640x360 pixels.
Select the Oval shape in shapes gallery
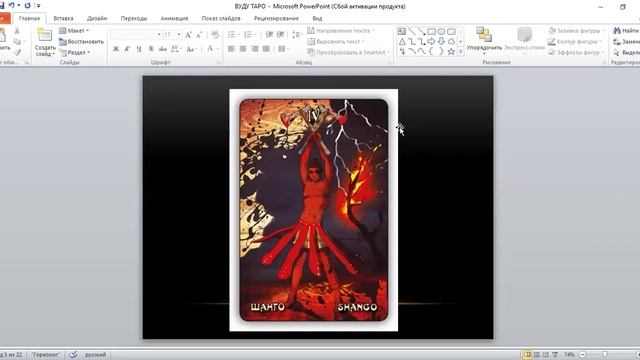[x=441, y=31]
